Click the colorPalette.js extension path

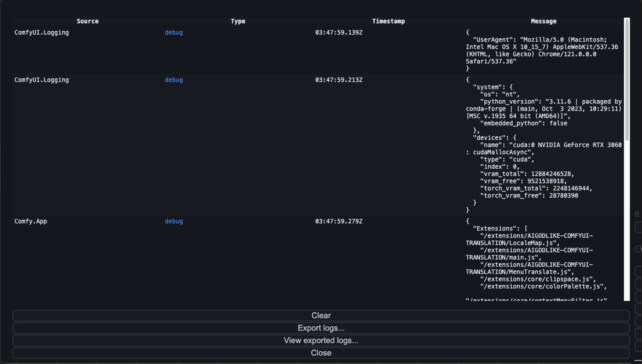(x=543, y=286)
